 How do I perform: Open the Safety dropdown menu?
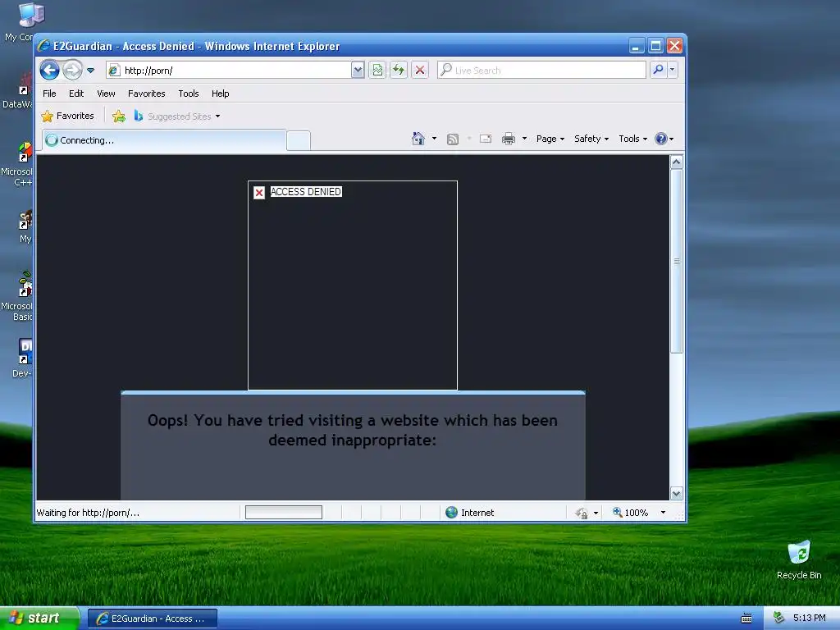click(591, 139)
